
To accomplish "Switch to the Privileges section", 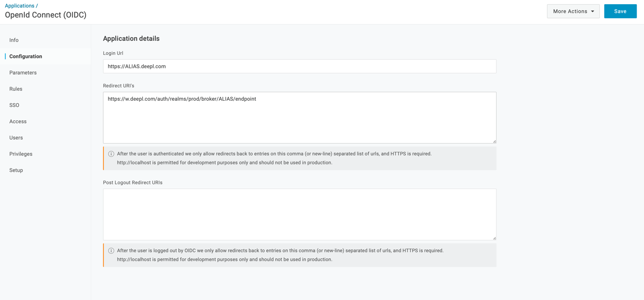I will [x=21, y=154].
